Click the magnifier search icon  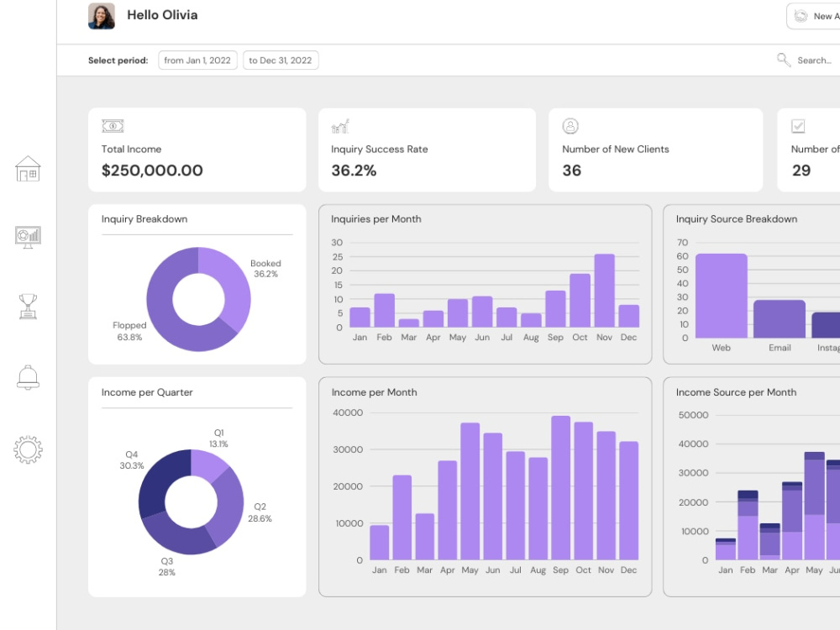pyautogui.click(x=784, y=60)
